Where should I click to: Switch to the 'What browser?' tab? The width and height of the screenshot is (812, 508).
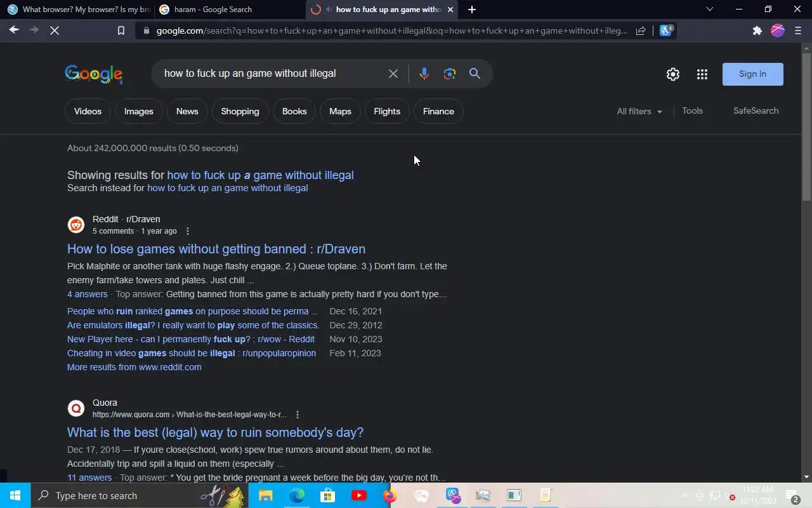[79, 10]
